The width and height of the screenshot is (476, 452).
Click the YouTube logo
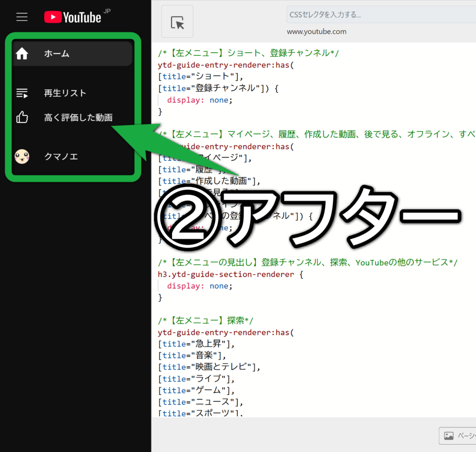coord(73,17)
